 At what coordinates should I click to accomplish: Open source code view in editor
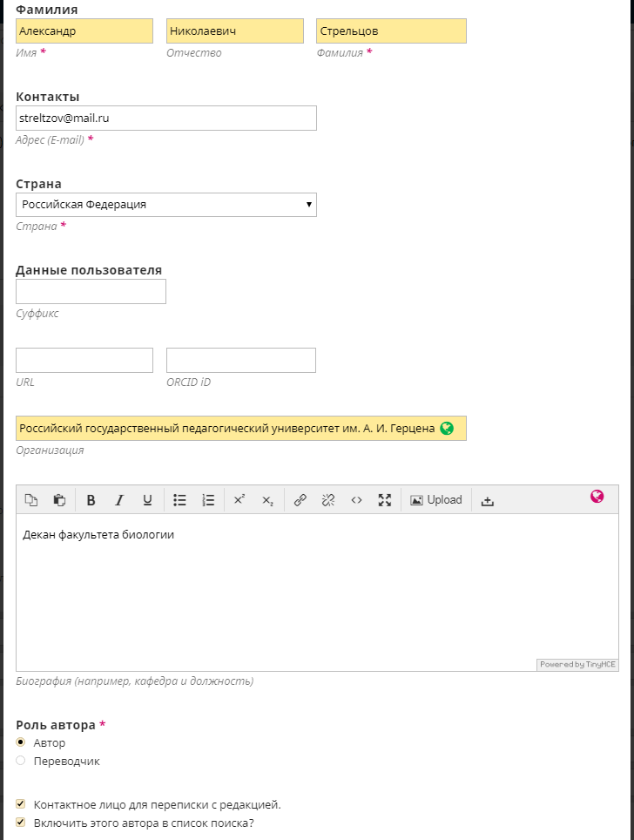(356, 500)
